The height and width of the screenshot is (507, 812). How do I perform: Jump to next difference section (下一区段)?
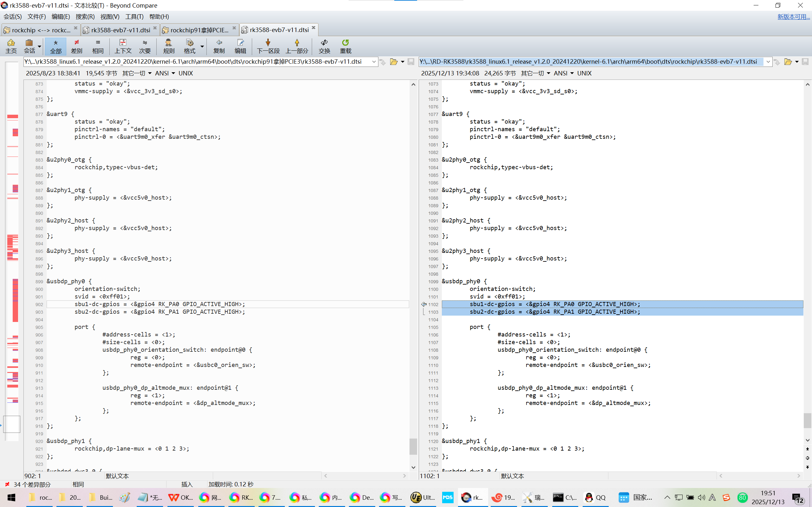[268, 46]
